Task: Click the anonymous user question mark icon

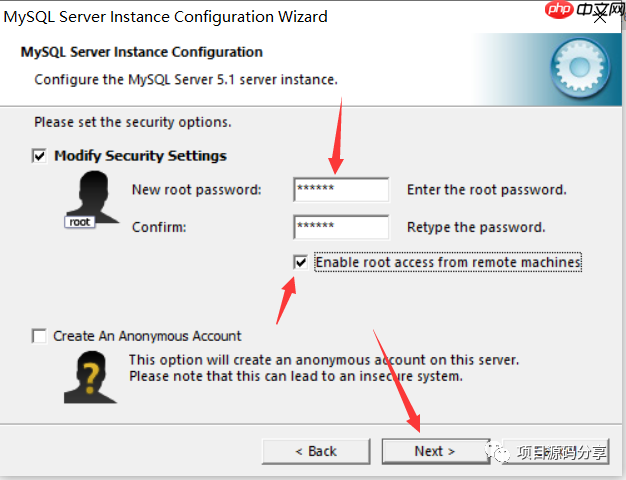Action: (91, 377)
